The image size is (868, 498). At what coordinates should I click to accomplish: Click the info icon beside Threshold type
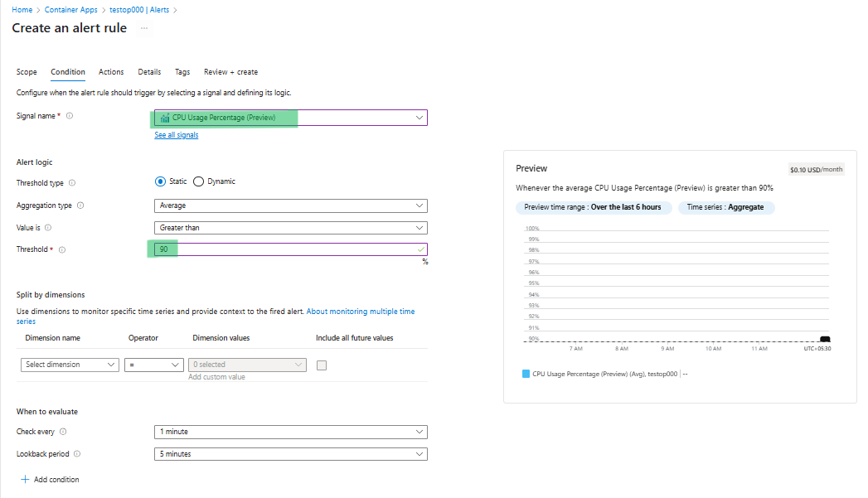pyautogui.click(x=72, y=183)
